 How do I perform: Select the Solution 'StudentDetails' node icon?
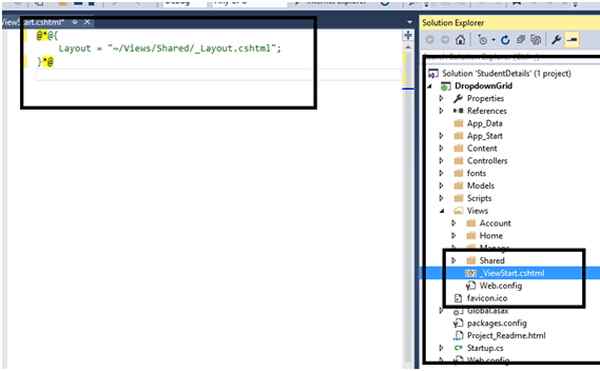click(x=433, y=73)
